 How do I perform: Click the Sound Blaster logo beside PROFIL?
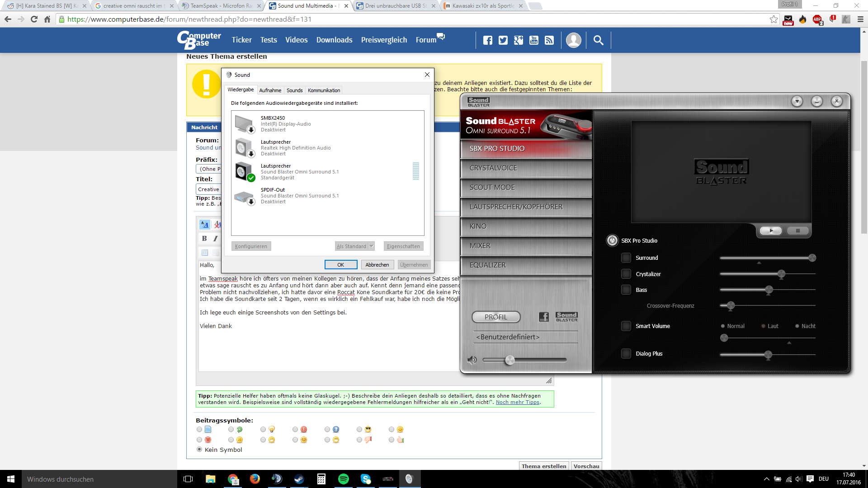(566, 317)
